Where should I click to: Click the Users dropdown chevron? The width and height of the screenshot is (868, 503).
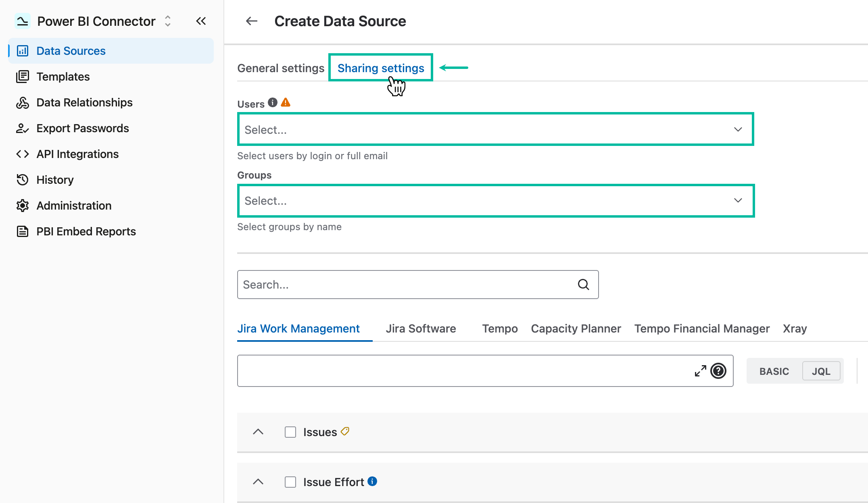pyautogui.click(x=738, y=129)
